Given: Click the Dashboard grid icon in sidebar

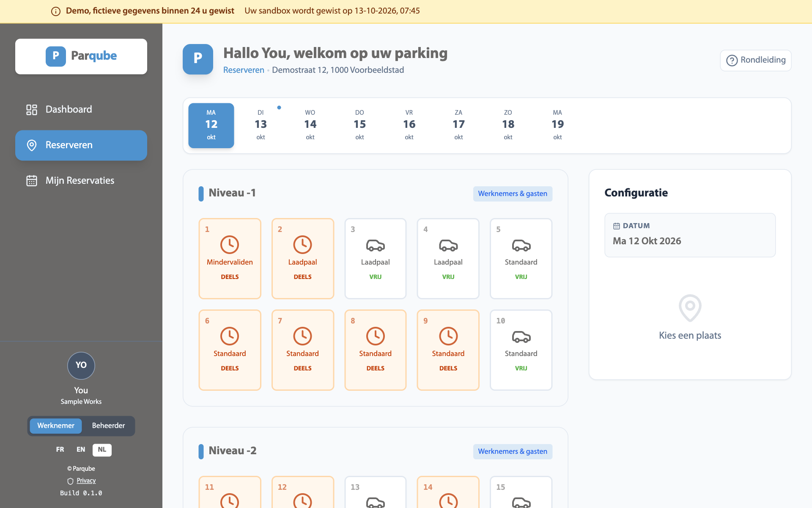Looking at the screenshot, I should (x=32, y=110).
